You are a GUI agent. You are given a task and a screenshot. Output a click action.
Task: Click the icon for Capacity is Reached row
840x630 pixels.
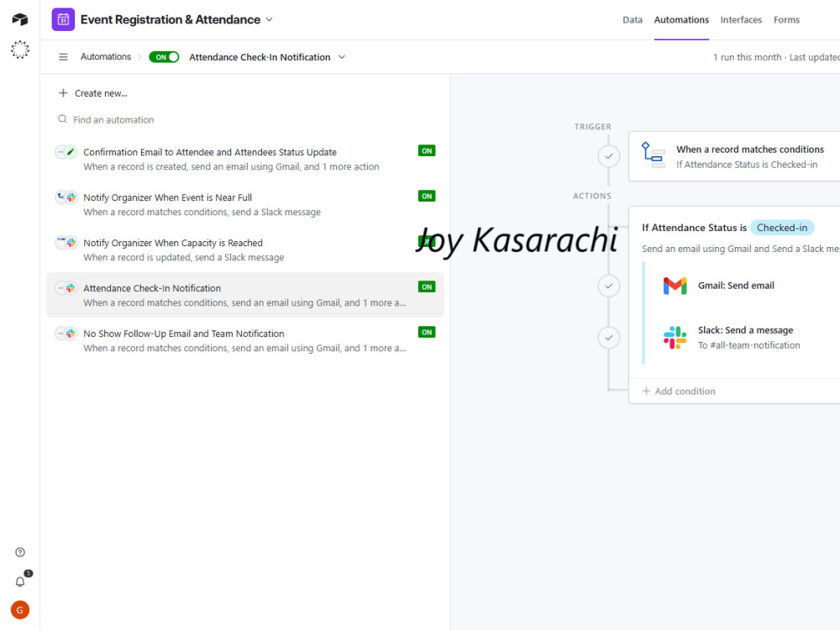[66, 243]
